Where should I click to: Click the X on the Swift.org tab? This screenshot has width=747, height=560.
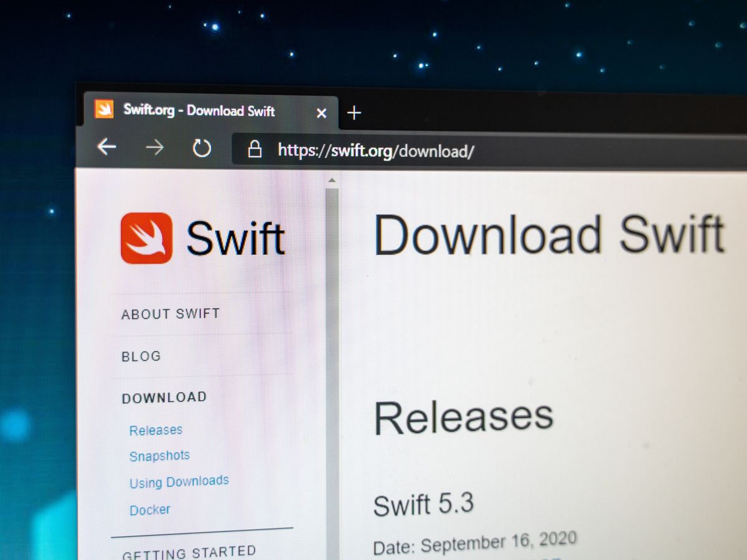pyautogui.click(x=321, y=112)
